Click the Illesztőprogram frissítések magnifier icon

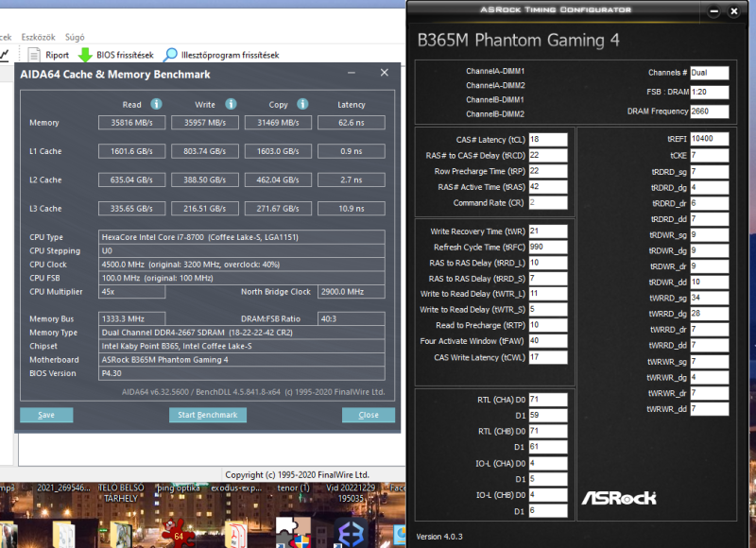(x=170, y=55)
